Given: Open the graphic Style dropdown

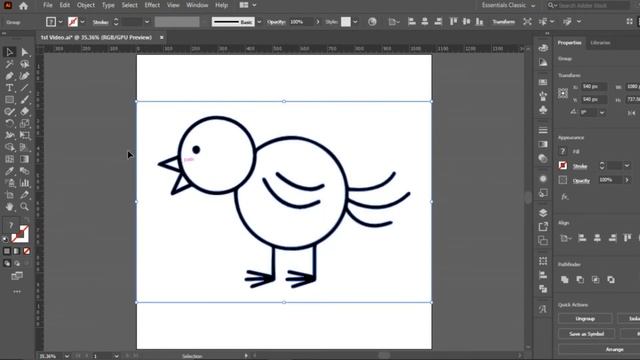Looking at the screenshot, I should pos(356,22).
